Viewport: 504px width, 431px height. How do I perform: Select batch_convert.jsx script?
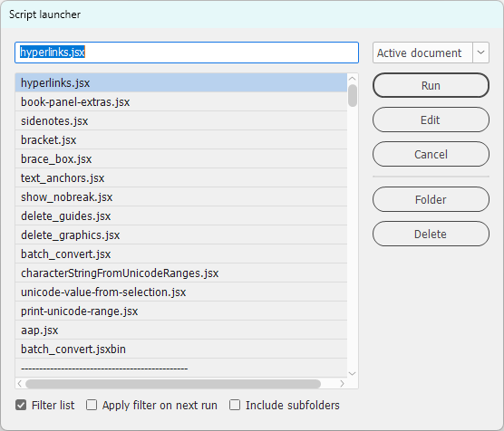181,254
